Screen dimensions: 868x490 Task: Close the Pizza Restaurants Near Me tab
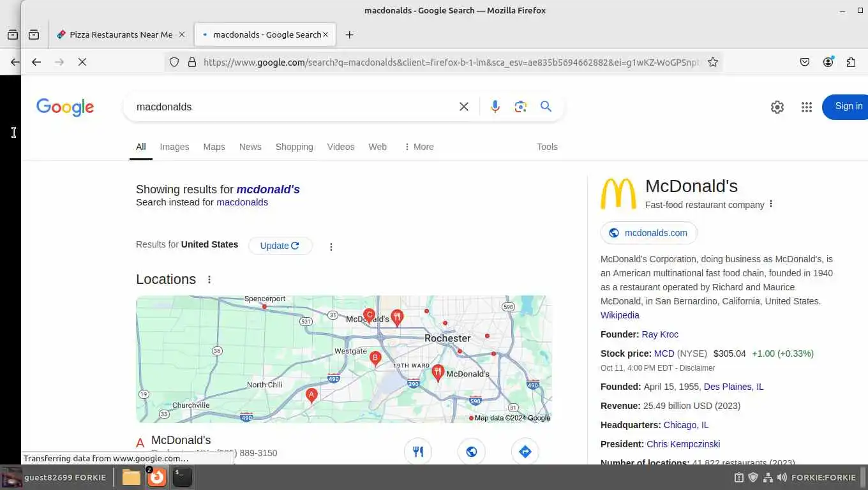click(182, 34)
